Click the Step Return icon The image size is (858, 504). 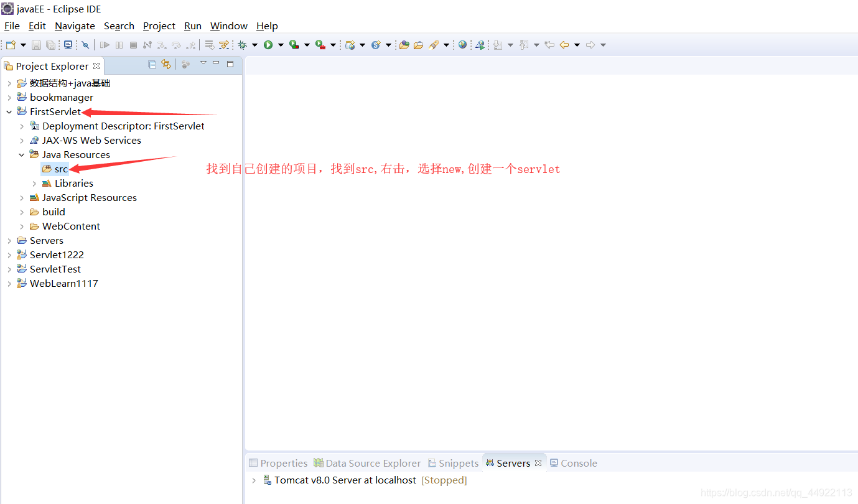coord(190,45)
